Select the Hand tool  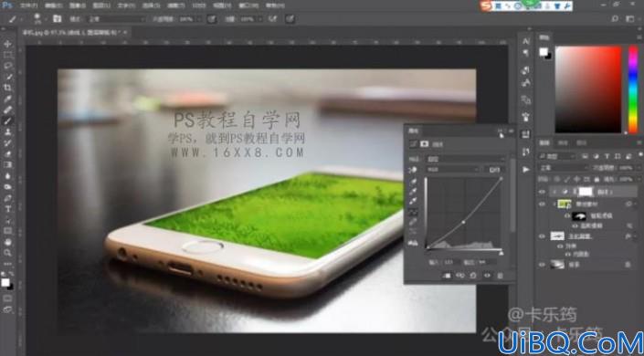coord(8,242)
